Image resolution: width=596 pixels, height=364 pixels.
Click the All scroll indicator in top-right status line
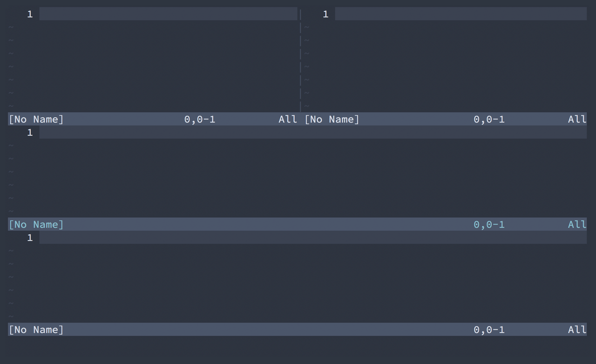click(x=577, y=119)
